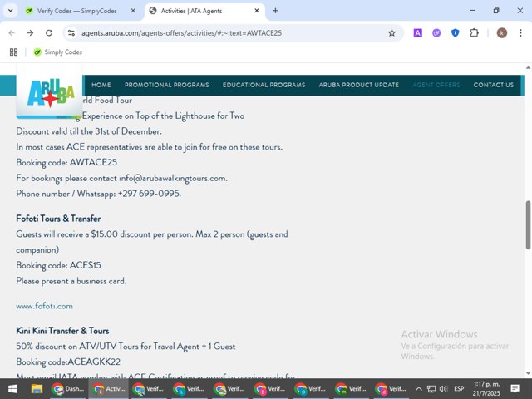The image size is (532, 399).
Task: Open CONTACT US page
Action: (494, 85)
